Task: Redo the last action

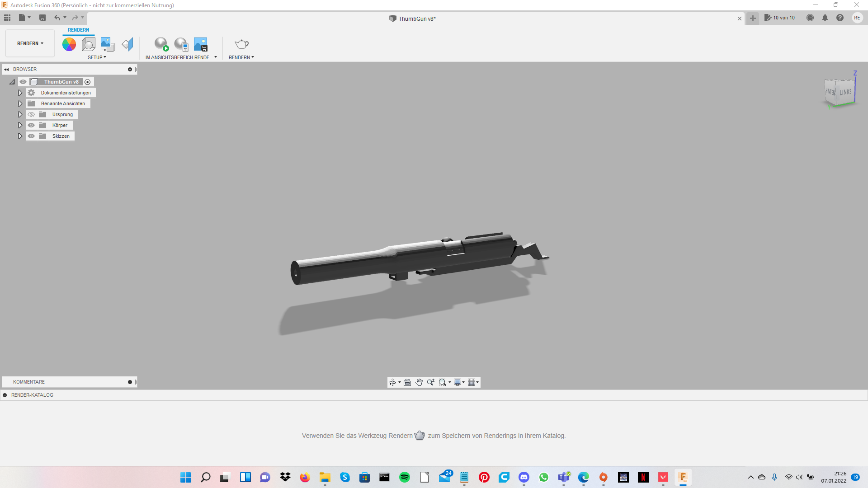Action: 75,18
